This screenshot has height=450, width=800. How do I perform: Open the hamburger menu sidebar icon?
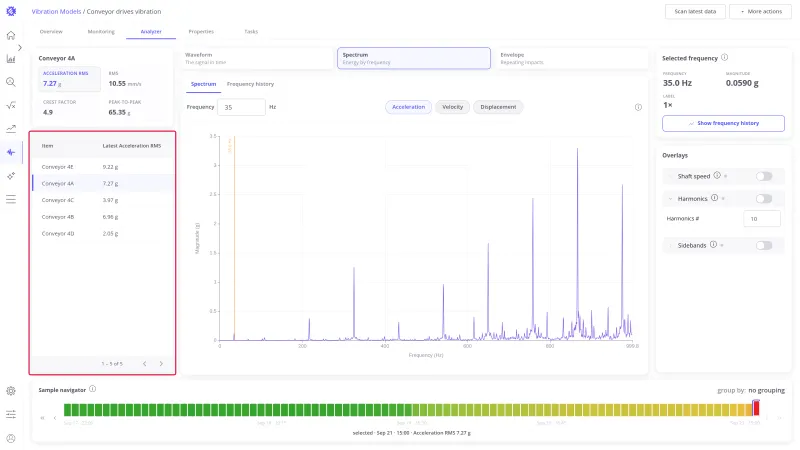pyautogui.click(x=11, y=199)
